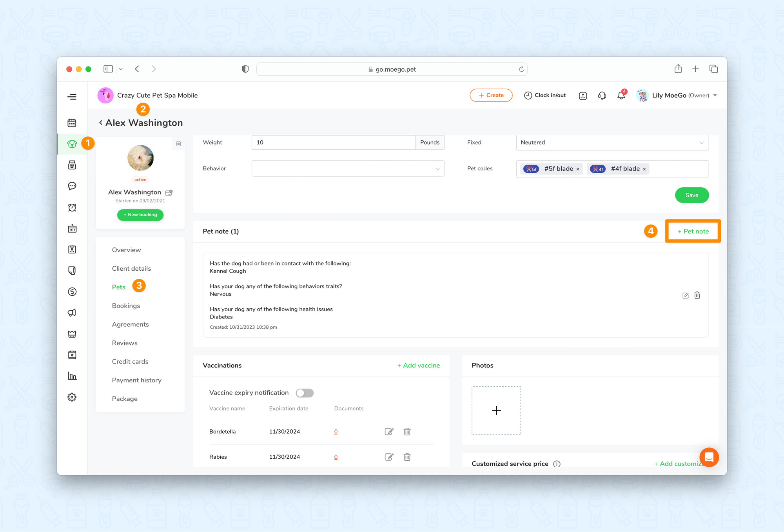Delete the pet note with trash icon
The width and height of the screenshot is (784, 532).
pyautogui.click(x=697, y=295)
